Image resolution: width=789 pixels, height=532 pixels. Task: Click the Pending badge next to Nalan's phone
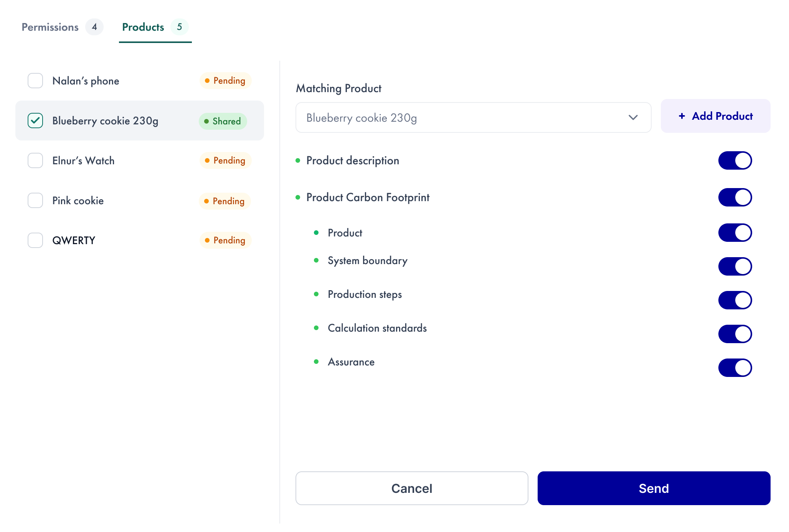225,81
